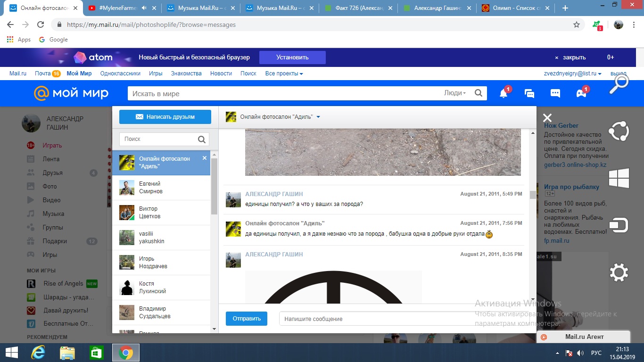Viewport: 644px width, 362px height.
Task: Open the games controller icon in header
Action: click(581, 93)
